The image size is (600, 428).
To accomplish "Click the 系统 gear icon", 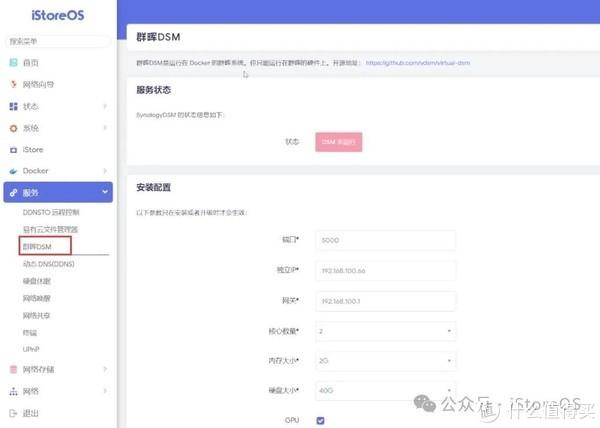I will [13, 128].
